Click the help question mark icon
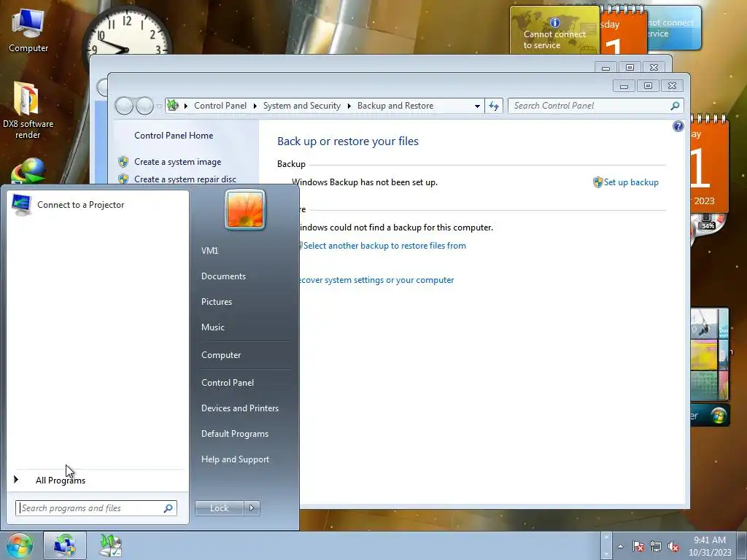 678,126
